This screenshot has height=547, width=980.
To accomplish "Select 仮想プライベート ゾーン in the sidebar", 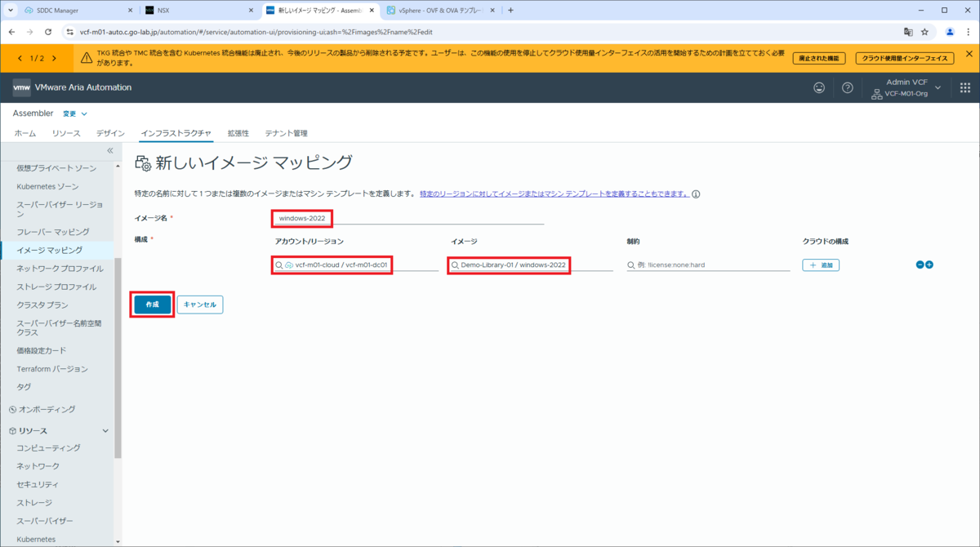I will 56,168.
